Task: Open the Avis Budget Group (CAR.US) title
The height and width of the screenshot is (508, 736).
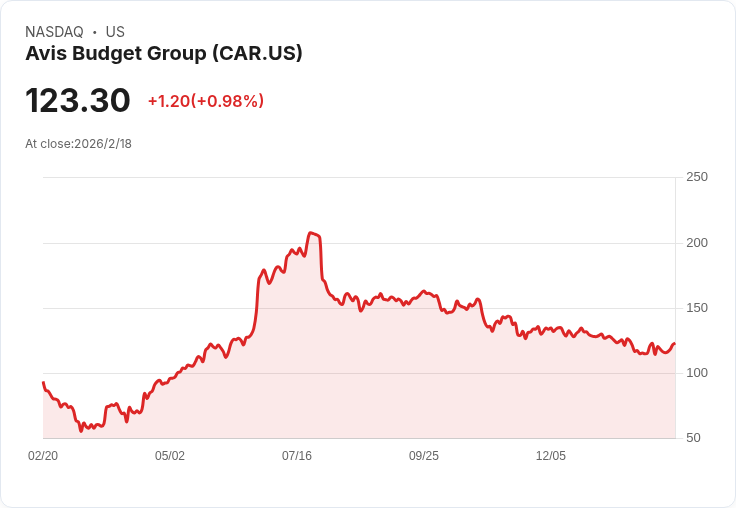Action: click(164, 54)
